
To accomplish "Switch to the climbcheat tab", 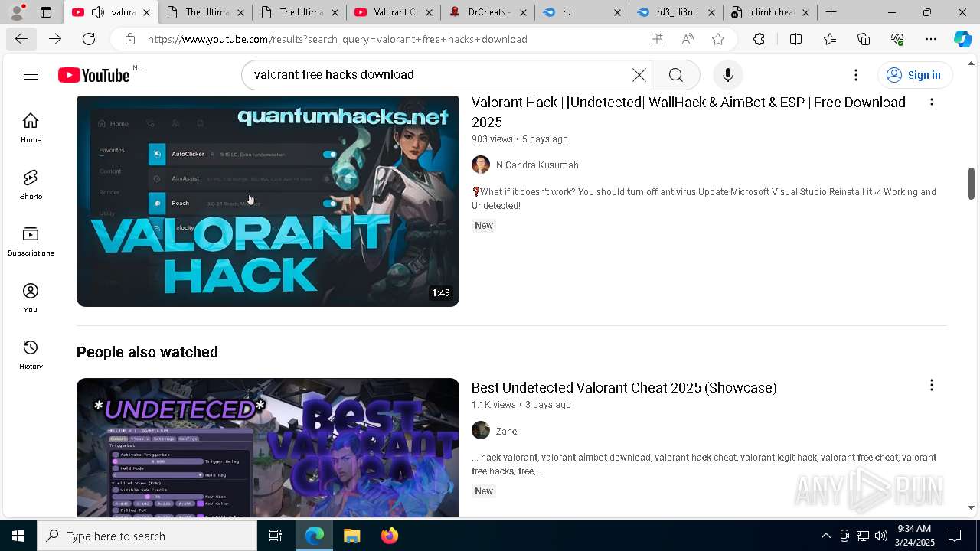I will (x=770, y=12).
